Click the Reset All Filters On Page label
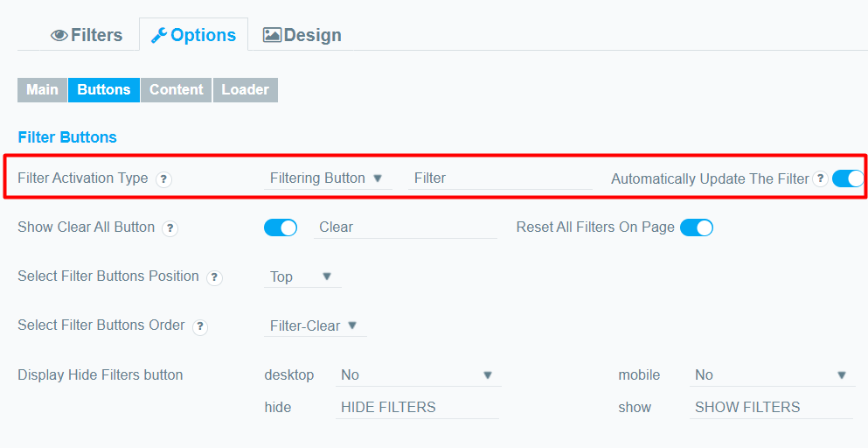868x448 pixels. 595,227
